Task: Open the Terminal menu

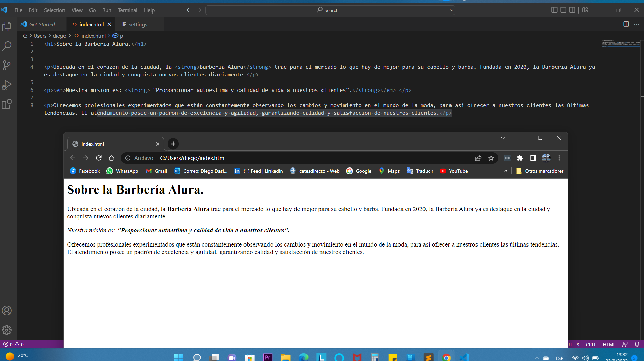Action: pyautogui.click(x=127, y=10)
